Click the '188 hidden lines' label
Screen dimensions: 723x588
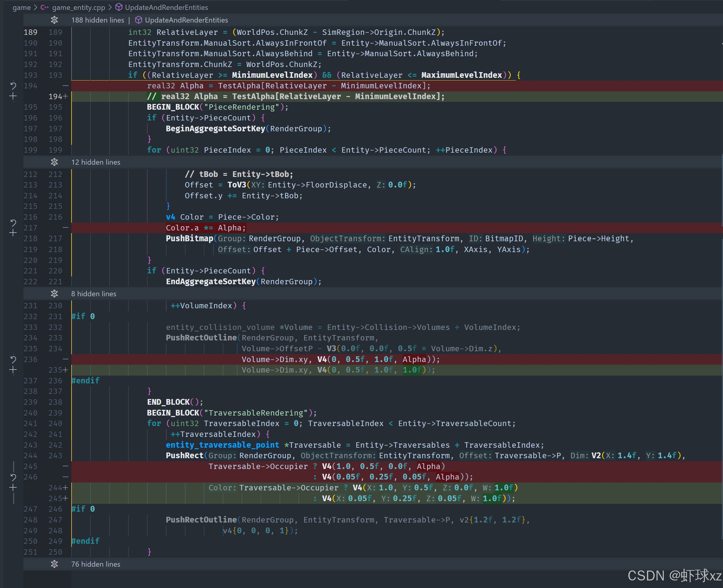tap(98, 20)
